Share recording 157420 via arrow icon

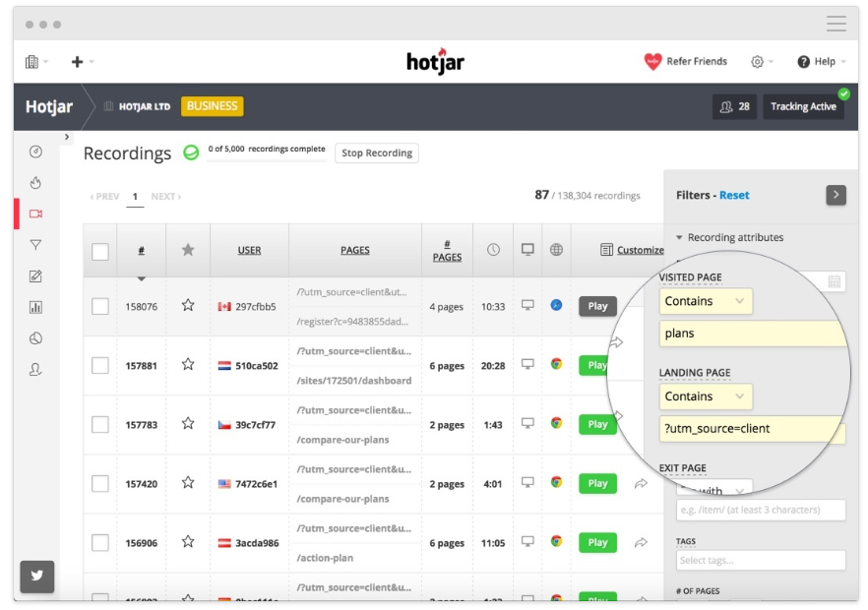point(641,484)
